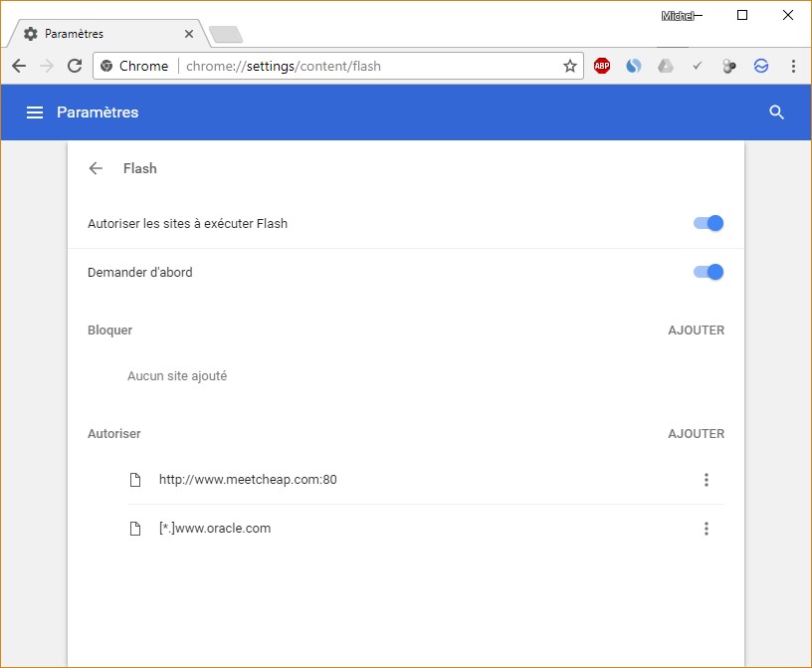The height and width of the screenshot is (668, 812).
Task: Open the hamburger menu beside Paramètres
Action: [x=35, y=112]
